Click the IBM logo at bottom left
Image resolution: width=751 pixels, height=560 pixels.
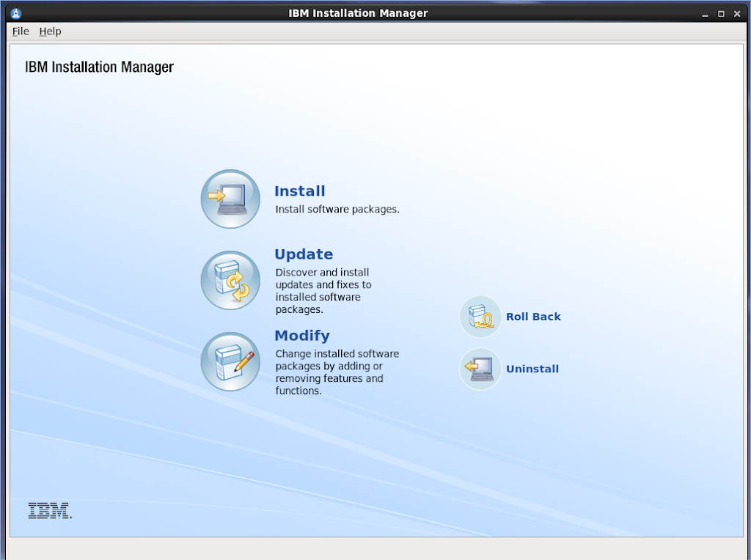click(x=50, y=511)
